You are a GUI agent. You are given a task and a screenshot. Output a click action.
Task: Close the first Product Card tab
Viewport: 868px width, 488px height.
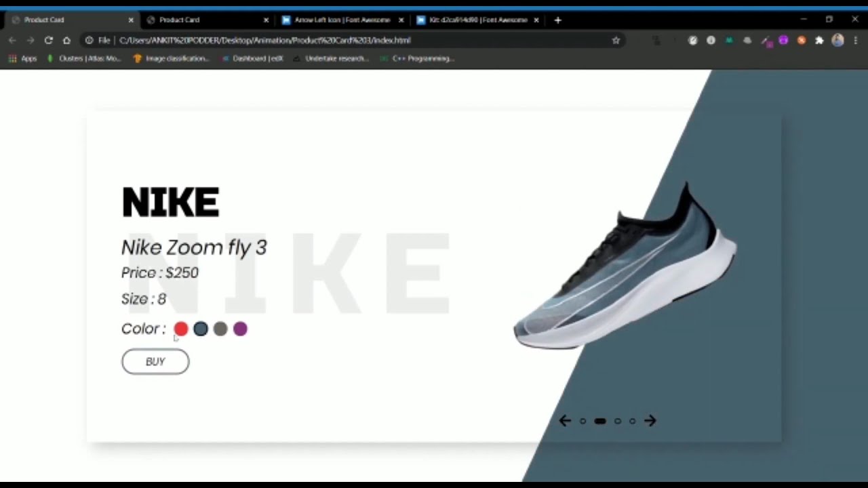[131, 20]
